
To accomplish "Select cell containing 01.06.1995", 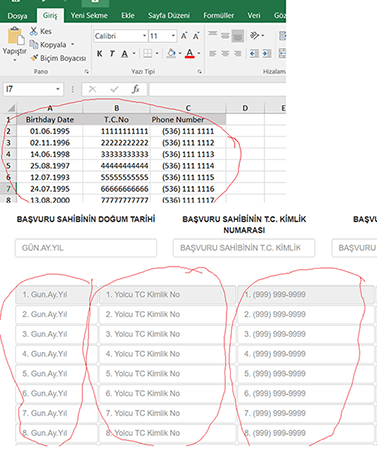I will tap(50, 131).
